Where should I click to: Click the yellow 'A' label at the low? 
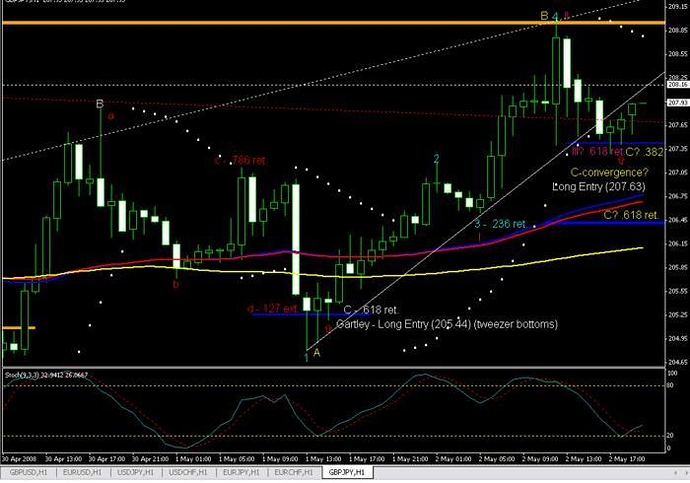pyautogui.click(x=316, y=353)
